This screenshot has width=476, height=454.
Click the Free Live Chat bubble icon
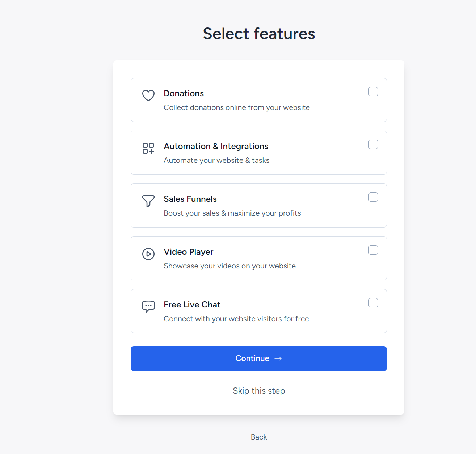point(148,306)
